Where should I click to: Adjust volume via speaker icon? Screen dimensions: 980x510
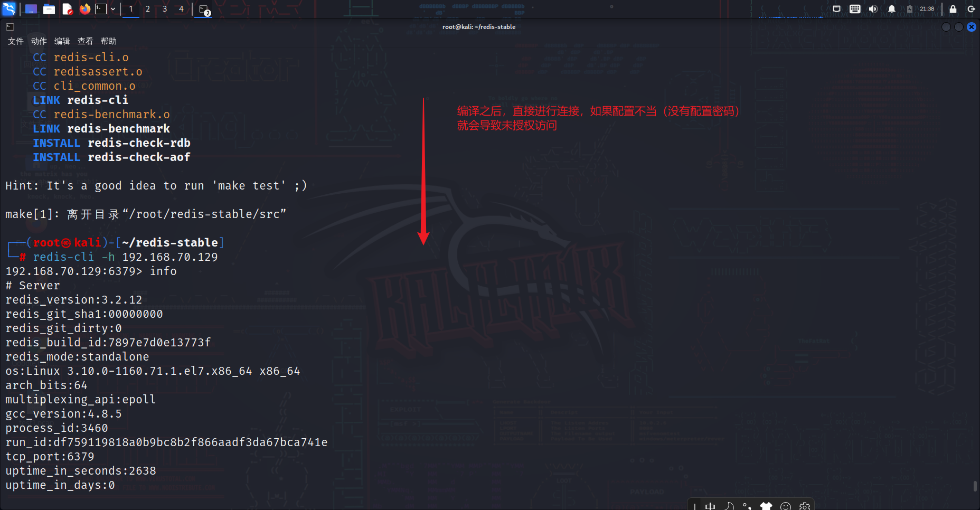[873, 9]
